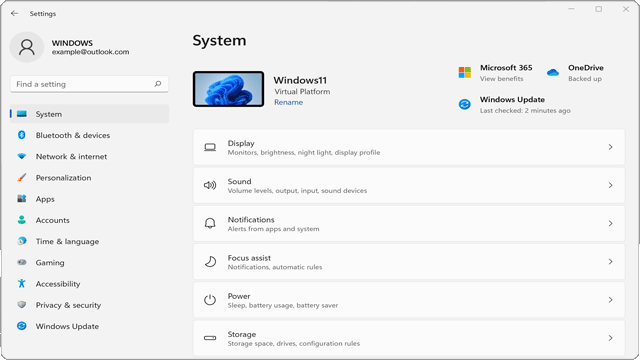Minimize the Settings window

point(571,9)
